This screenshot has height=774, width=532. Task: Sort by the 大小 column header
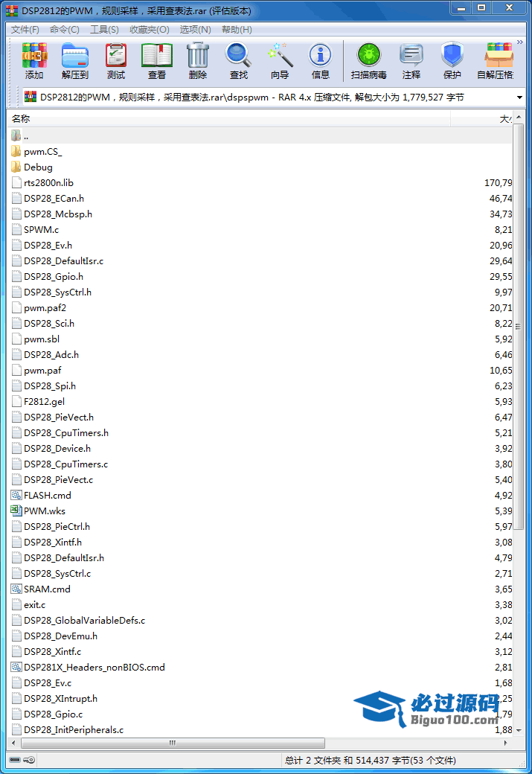505,119
